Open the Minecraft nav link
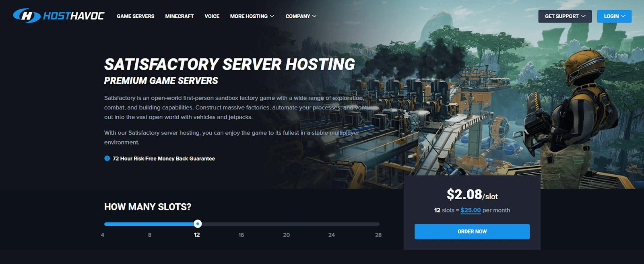The width and height of the screenshot is (644, 264). pos(180,16)
